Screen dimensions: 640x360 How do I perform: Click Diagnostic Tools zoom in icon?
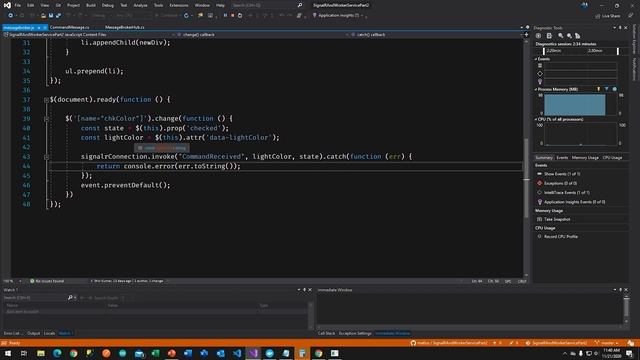(x=561, y=36)
